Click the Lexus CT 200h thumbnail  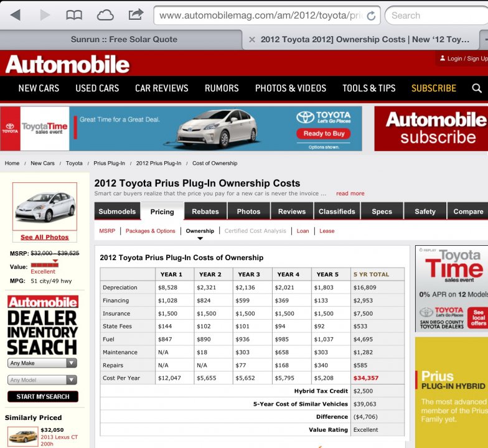[x=22, y=437]
